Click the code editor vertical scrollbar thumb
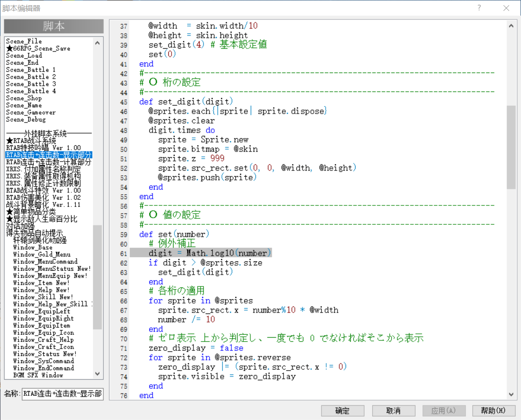521x420 pixels. click(511, 147)
